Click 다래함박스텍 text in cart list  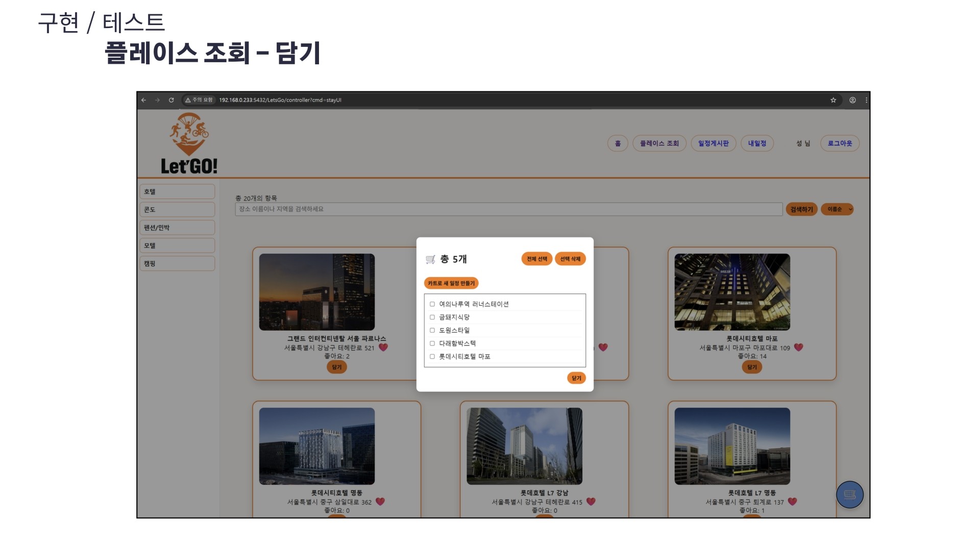coord(457,343)
